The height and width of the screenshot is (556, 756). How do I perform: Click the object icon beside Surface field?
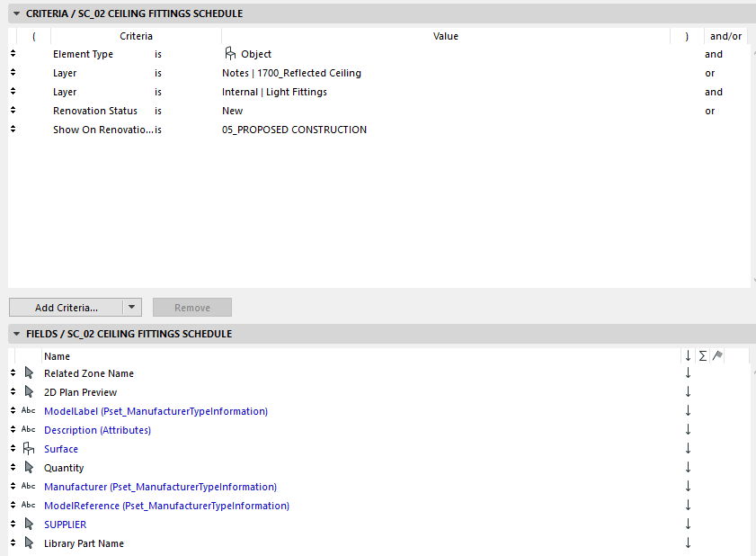coord(29,448)
